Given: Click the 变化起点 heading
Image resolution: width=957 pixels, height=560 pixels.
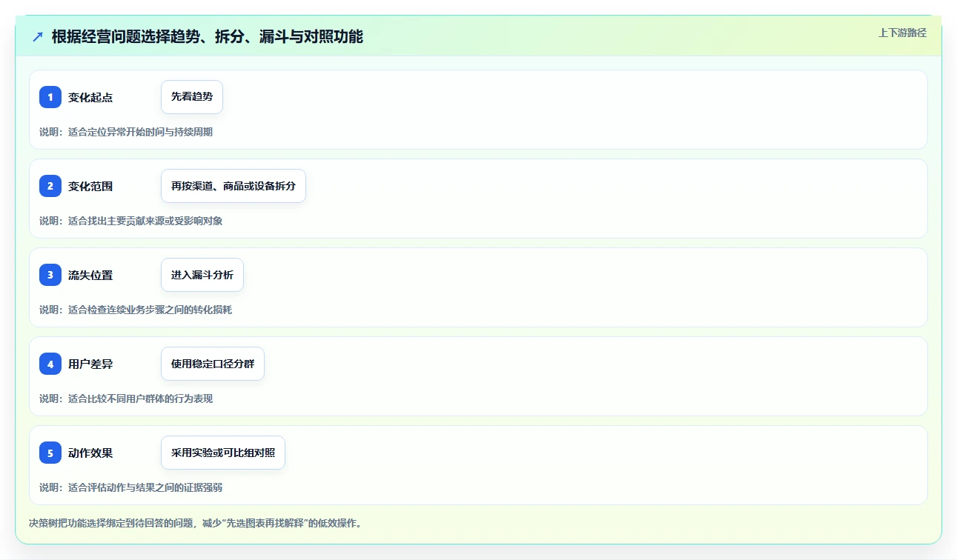Looking at the screenshot, I should (x=90, y=97).
